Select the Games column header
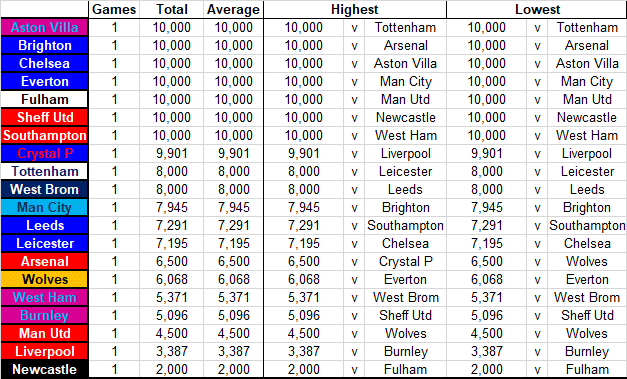 (x=114, y=10)
